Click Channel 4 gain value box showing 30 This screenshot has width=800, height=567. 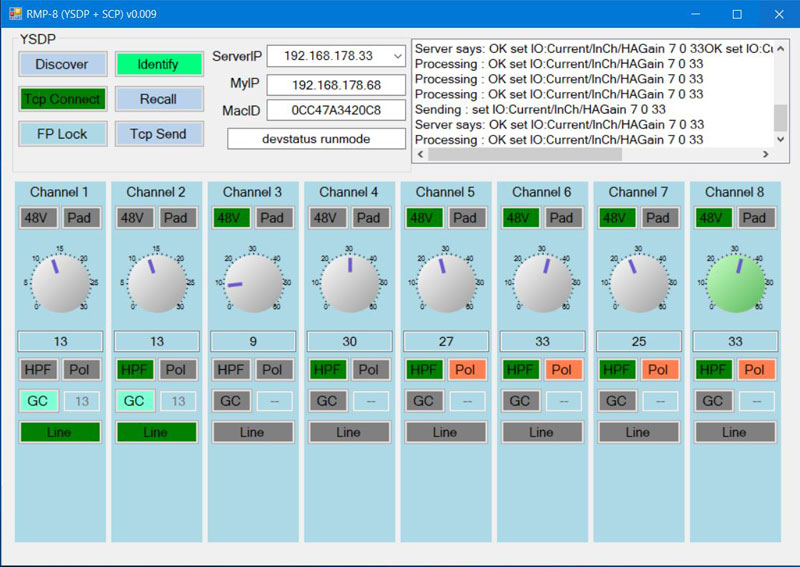coord(349,341)
